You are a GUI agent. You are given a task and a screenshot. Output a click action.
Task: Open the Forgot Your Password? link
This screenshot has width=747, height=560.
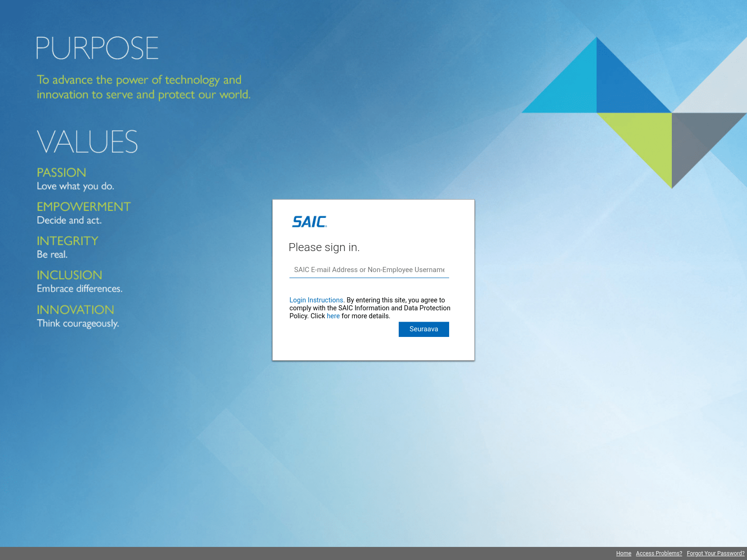716,553
